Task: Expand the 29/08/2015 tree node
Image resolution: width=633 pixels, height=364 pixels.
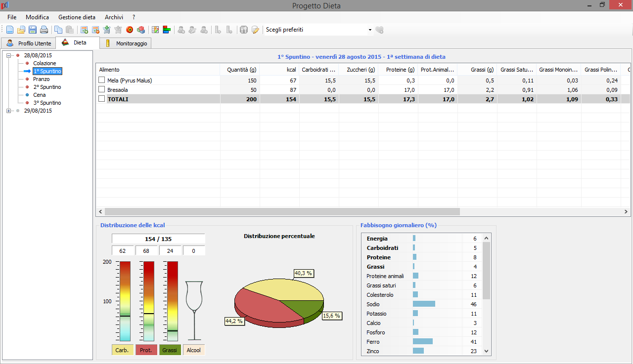Action: click(9, 111)
